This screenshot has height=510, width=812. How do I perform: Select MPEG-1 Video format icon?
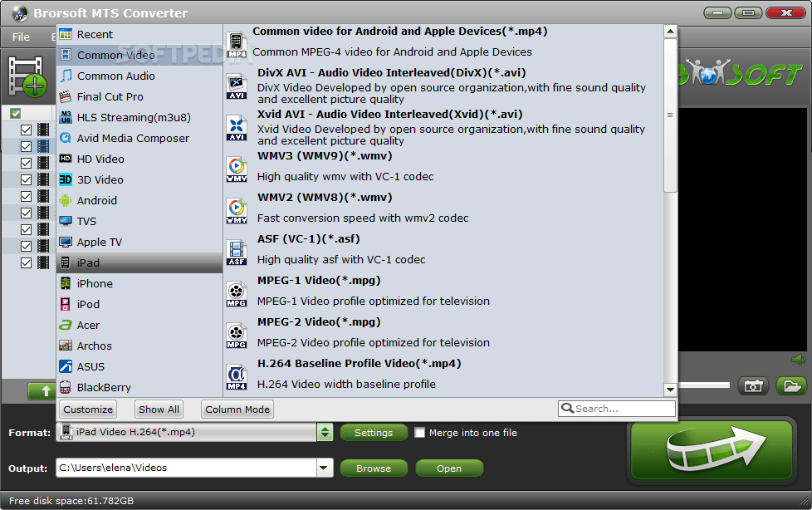point(236,293)
